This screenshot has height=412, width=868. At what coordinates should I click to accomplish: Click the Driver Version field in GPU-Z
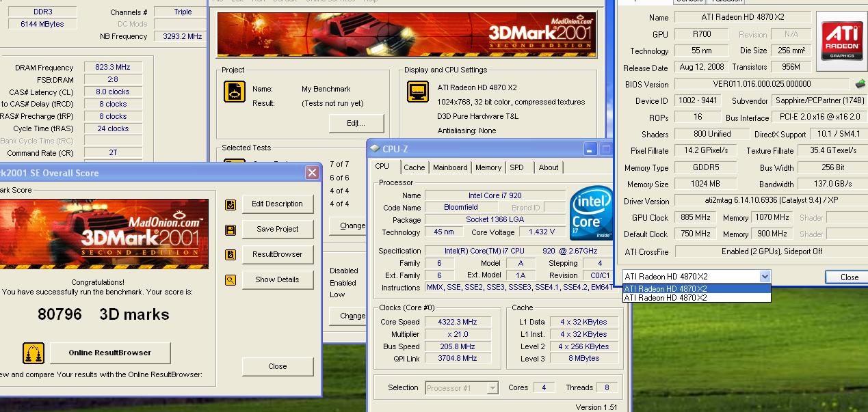tap(770, 201)
